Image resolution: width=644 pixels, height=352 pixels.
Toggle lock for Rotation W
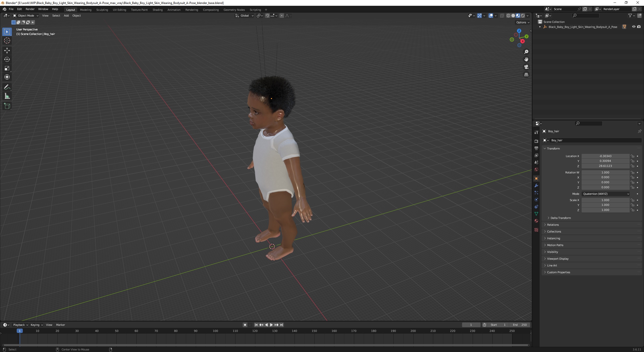click(632, 172)
